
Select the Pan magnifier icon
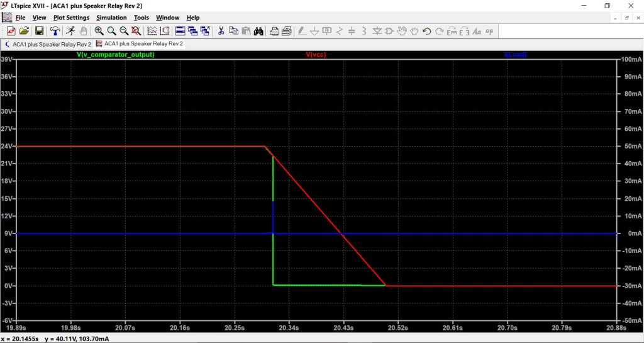[x=111, y=31]
